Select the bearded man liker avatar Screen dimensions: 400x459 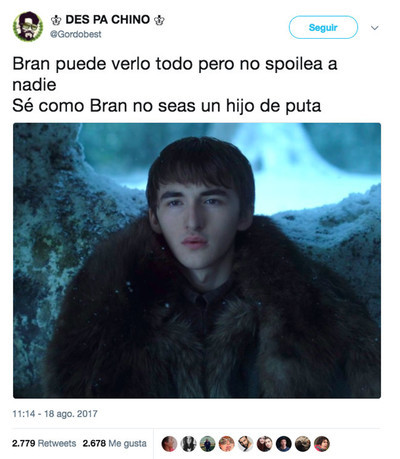click(245, 444)
